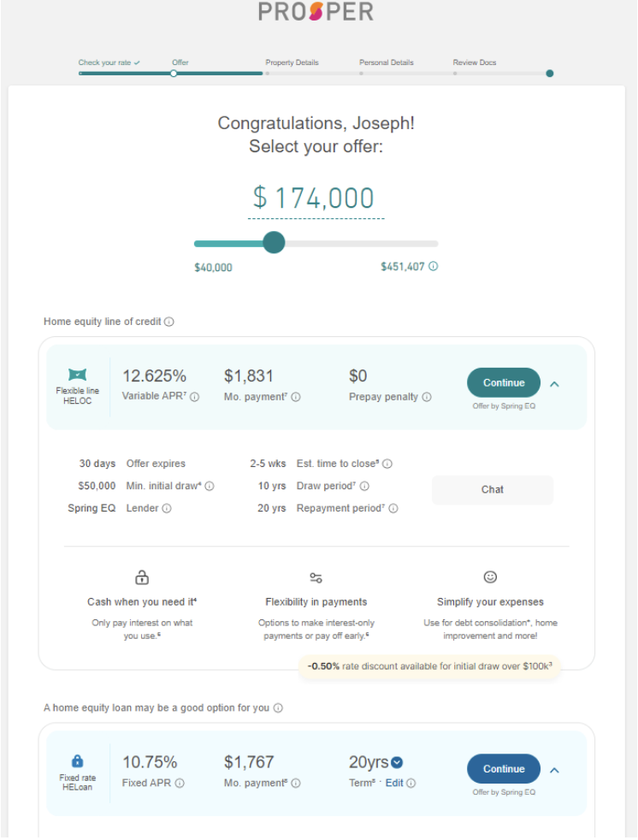The height and width of the screenshot is (840, 638).
Task: Click Prepay penalty info icon
Action: tap(427, 397)
